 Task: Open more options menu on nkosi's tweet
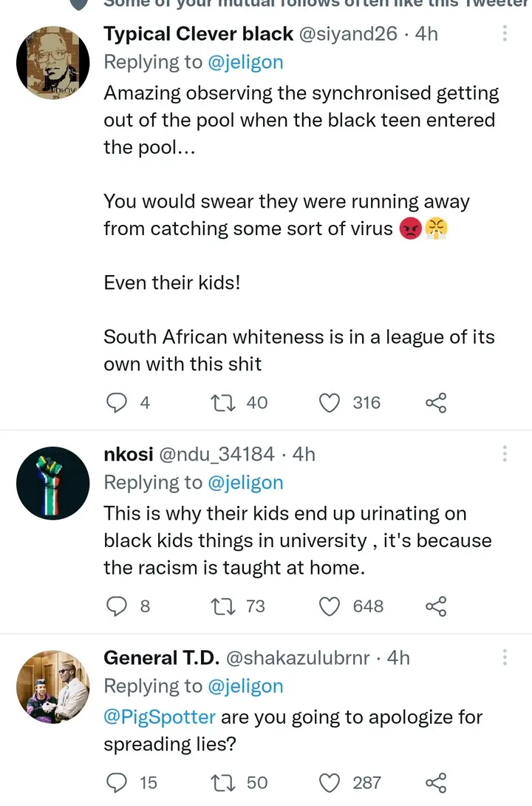click(505, 453)
